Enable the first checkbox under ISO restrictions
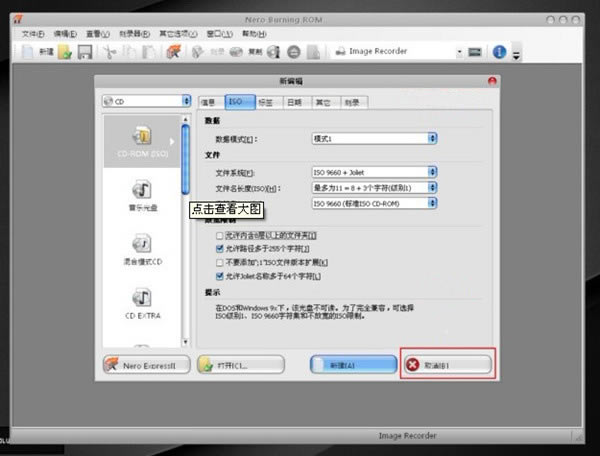This screenshot has height=456, width=600. coord(220,234)
